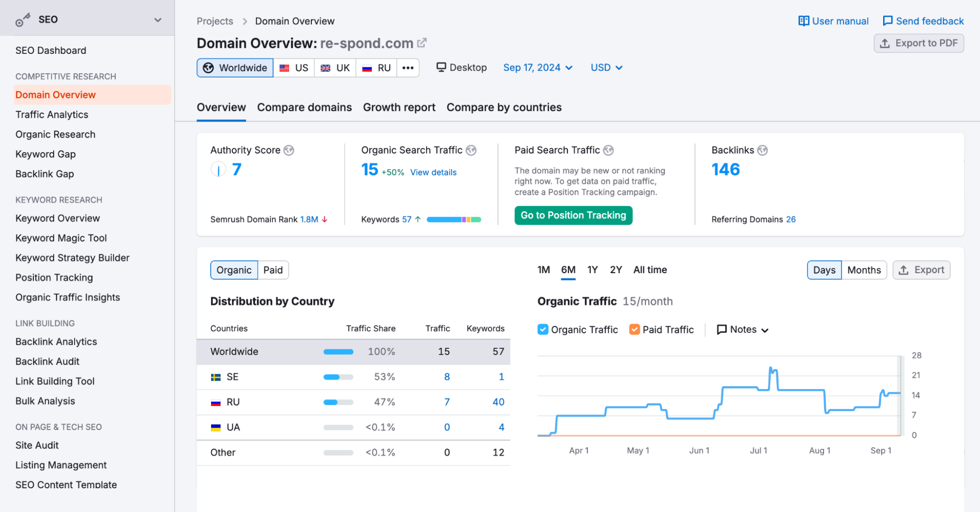Click the RU flag in database selector
Screen dimensions: 980x512
367,68
